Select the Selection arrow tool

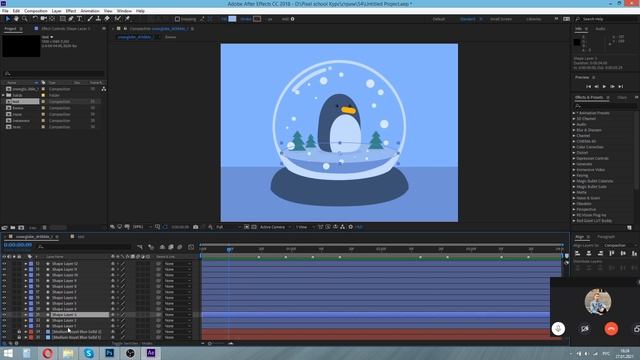coord(7,19)
